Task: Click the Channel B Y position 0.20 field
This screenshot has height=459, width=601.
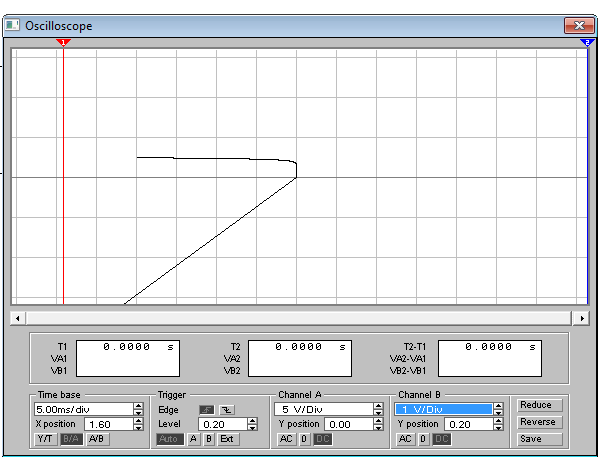Action: click(469, 424)
